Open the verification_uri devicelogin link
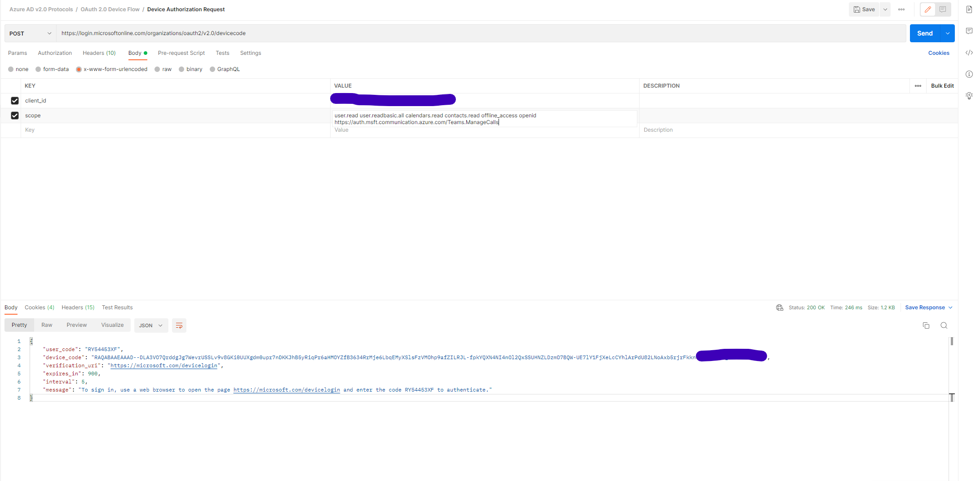This screenshot has width=980, height=481. pyautogui.click(x=164, y=365)
